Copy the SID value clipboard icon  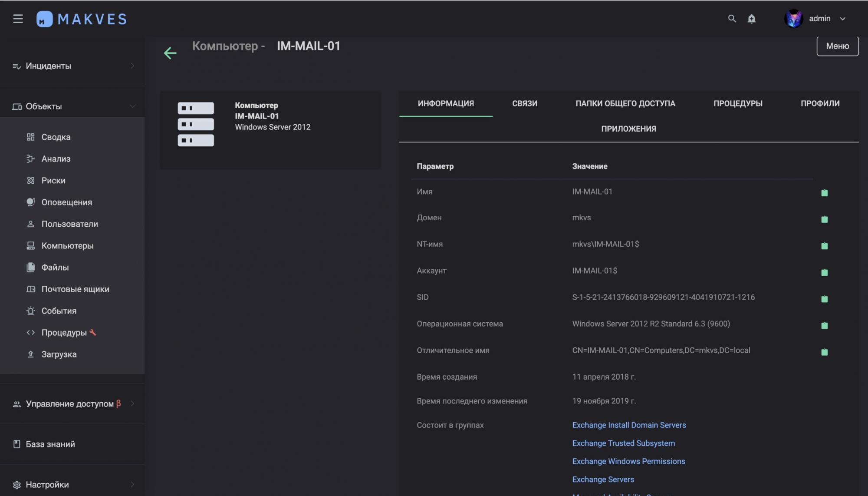(x=824, y=299)
